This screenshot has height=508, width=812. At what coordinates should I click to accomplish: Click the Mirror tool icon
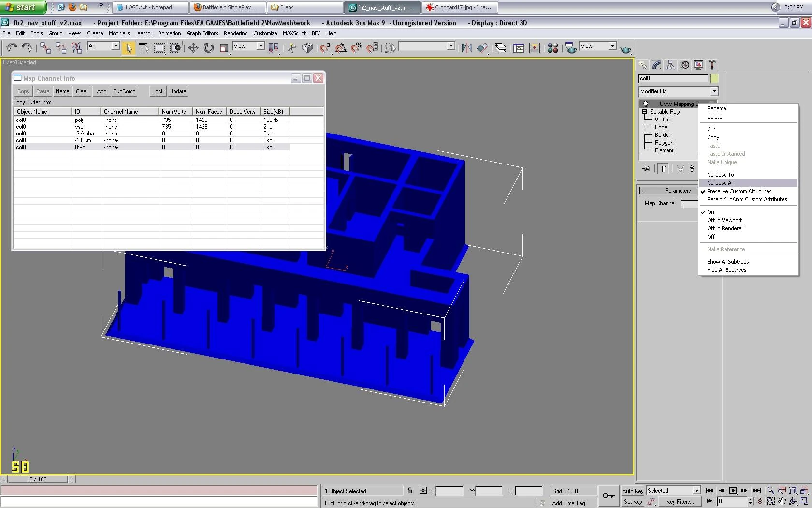coord(466,47)
